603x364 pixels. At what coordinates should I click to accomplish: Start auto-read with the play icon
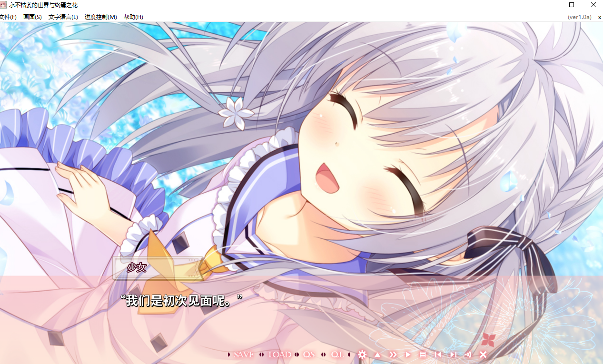tap(408, 354)
